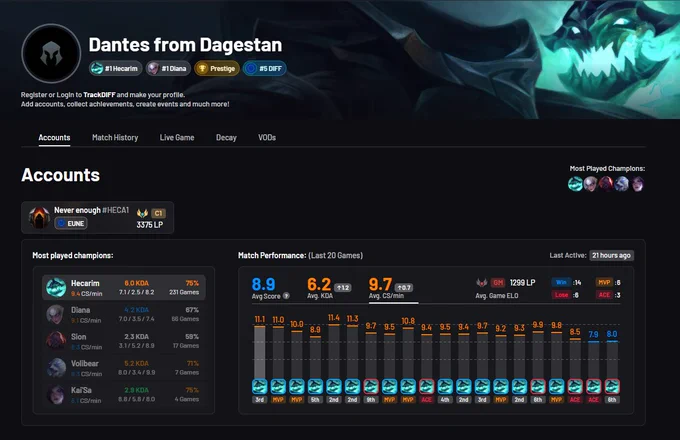The image size is (680, 440).
Task: Click Volibear portrait in champion list
Action: (56, 368)
